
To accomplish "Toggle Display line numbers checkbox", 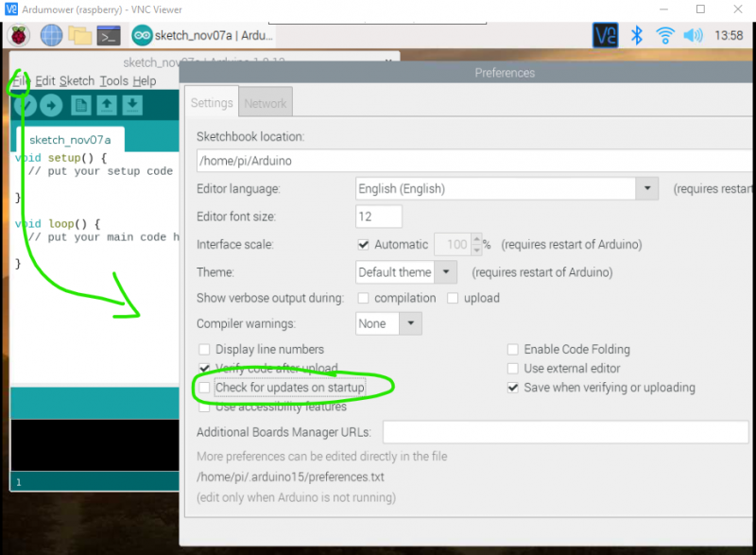I will click(x=204, y=349).
